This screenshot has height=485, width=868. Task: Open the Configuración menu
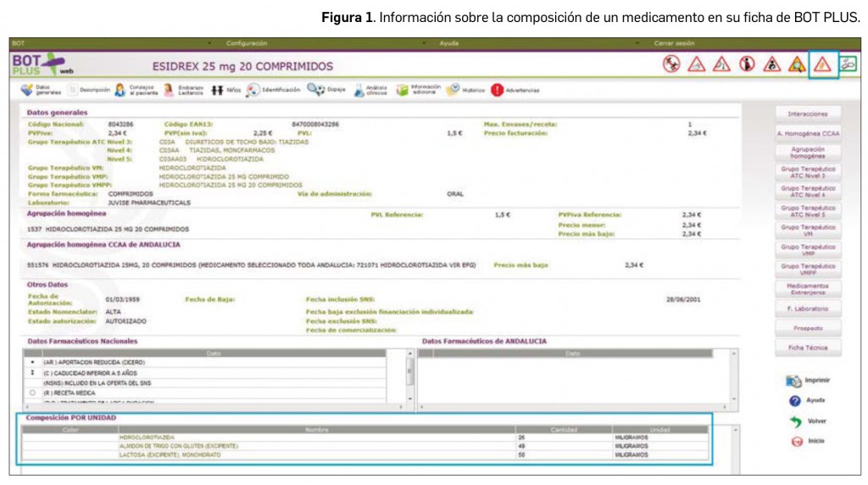point(247,42)
